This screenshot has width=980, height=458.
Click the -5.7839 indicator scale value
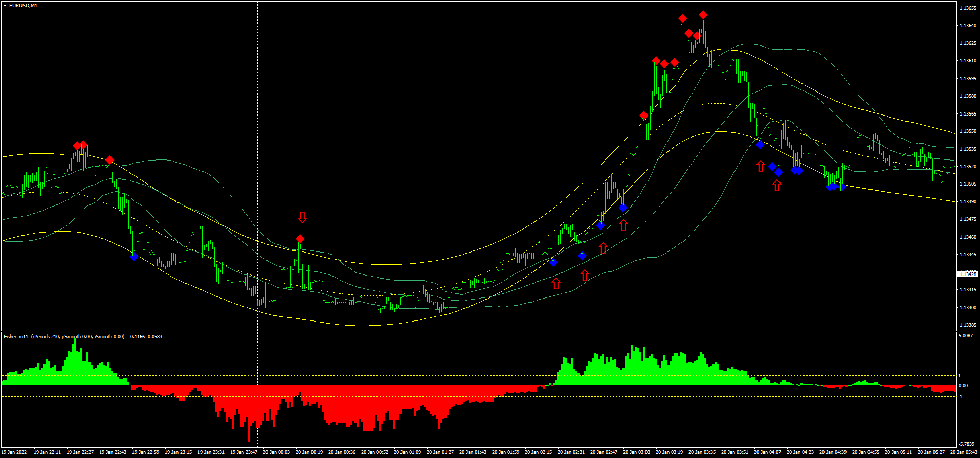(966, 444)
